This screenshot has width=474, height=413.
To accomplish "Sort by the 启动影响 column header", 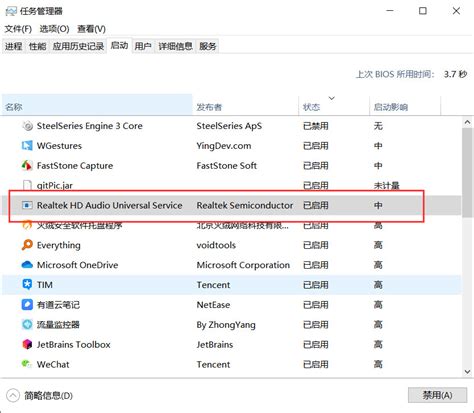I will click(x=405, y=105).
